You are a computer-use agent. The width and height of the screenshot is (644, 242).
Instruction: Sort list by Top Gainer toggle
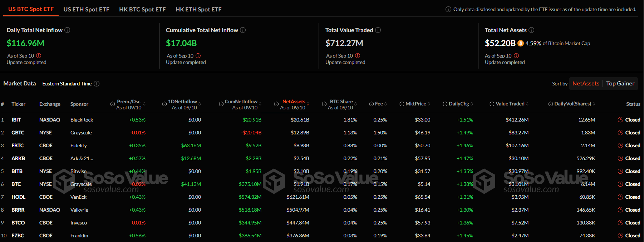(620, 84)
